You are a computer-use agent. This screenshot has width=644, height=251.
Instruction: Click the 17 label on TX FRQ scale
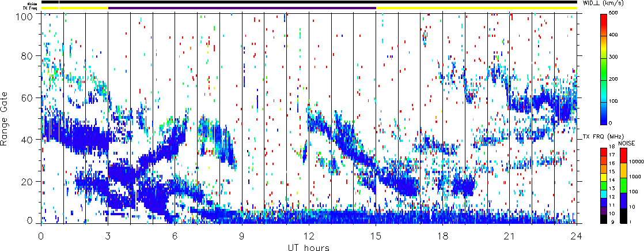click(612, 155)
